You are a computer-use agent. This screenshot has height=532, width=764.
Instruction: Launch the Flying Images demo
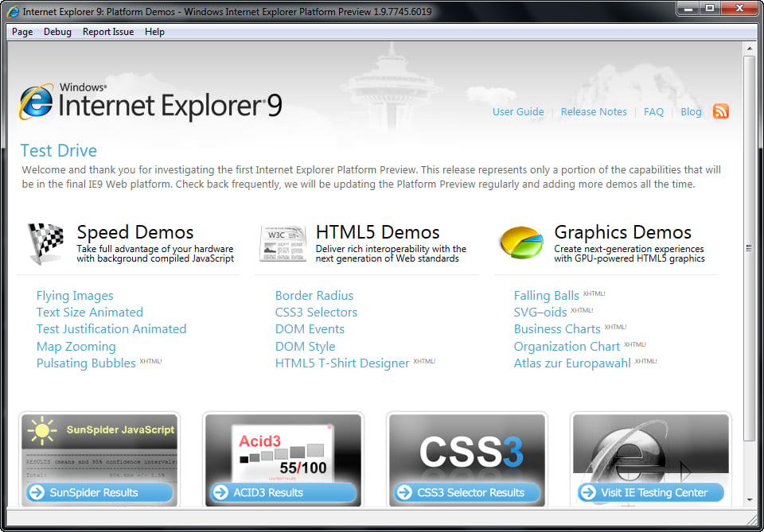[x=75, y=296]
